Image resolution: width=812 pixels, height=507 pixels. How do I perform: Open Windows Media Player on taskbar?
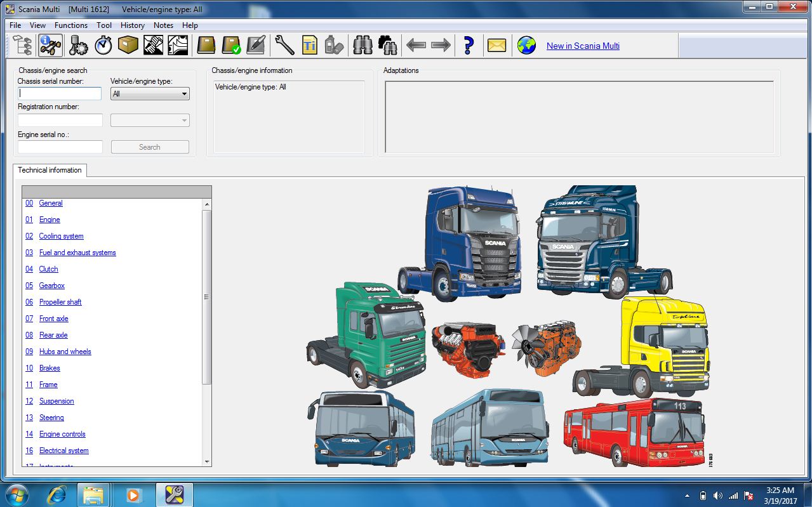point(133,495)
